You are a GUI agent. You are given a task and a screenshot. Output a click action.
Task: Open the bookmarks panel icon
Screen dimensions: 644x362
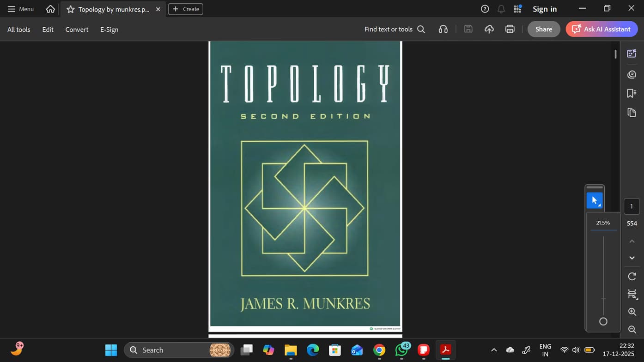coord(632,93)
